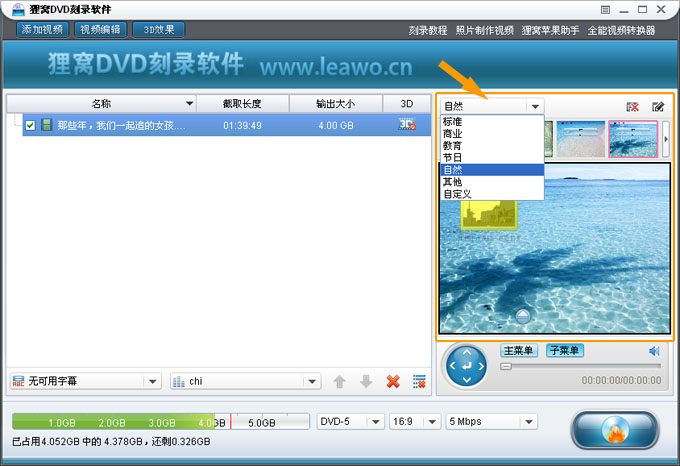This screenshot has height=466, width=680.
Task: Choose 其他 from the template list
Action: pyautogui.click(x=492, y=182)
